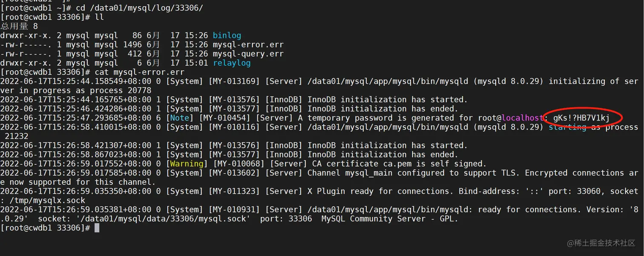The image size is (644, 256).
Task: Click the blue relaylog directory name
Action: click(232, 63)
